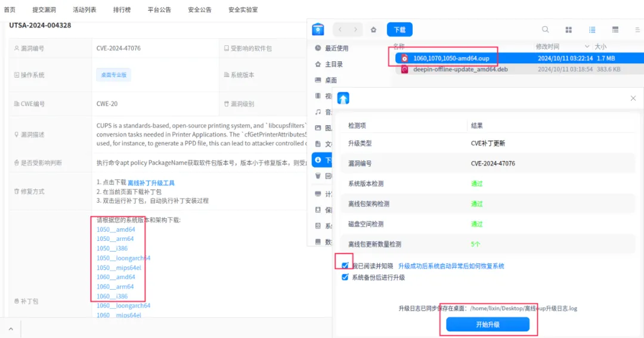Toggle 我已阅读并知晓 checkbox

click(345, 266)
